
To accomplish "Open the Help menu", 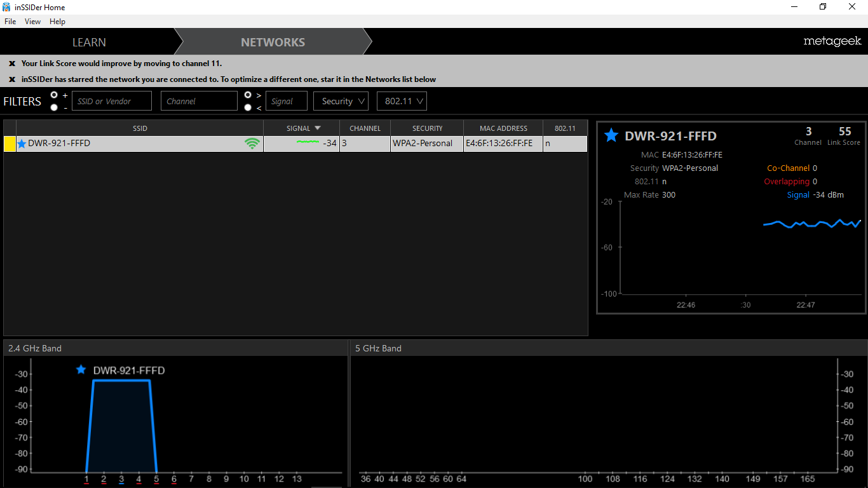I will click(x=57, y=22).
